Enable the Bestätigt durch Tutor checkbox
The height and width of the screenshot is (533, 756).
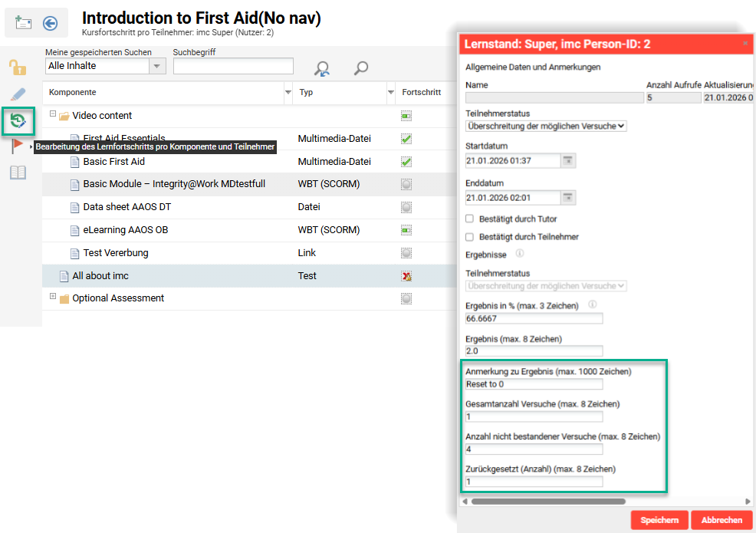470,219
